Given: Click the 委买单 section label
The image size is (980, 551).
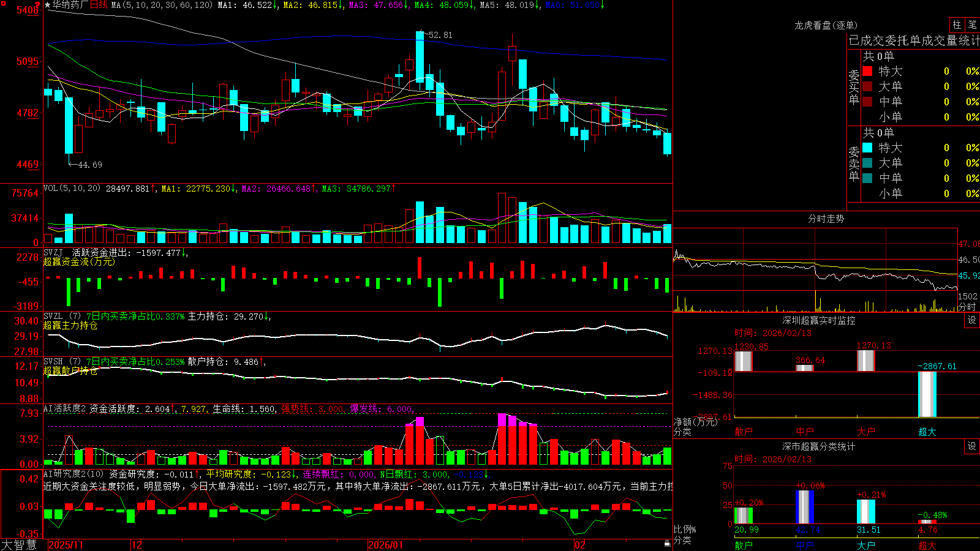Looking at the screenshot, I should point(854,88).
